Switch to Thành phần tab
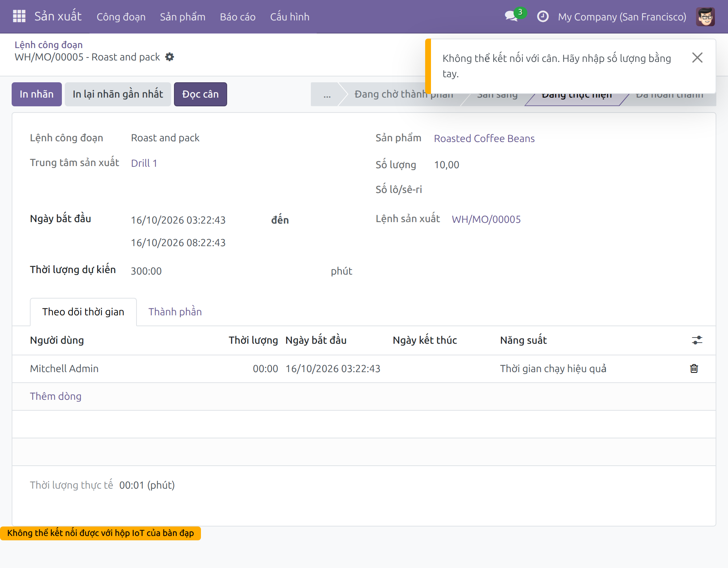728x568 pixels. 175,312
